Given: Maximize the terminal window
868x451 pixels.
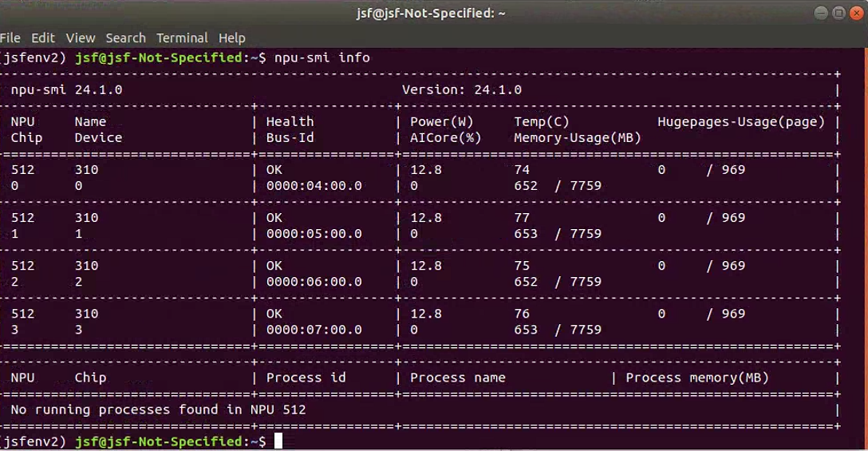Looking at the screenshot, I should (838, 13).
